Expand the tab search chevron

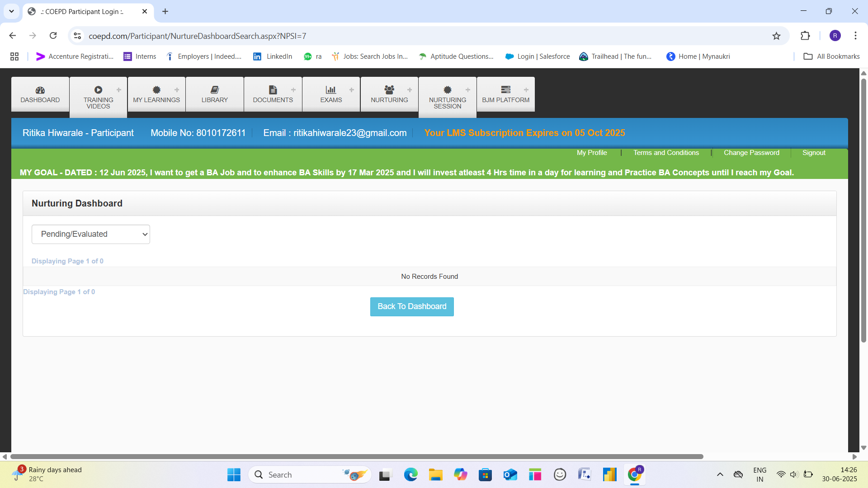click(x=11, y=11)
